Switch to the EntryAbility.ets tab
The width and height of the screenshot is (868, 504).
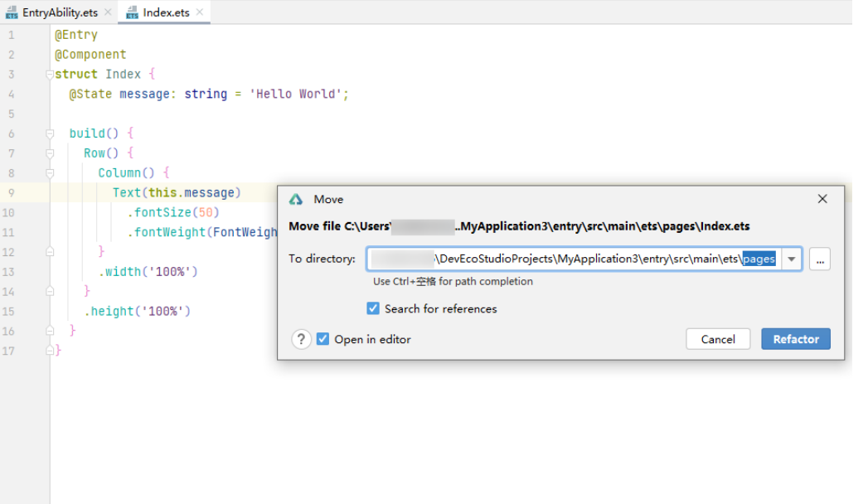(60, 12)
